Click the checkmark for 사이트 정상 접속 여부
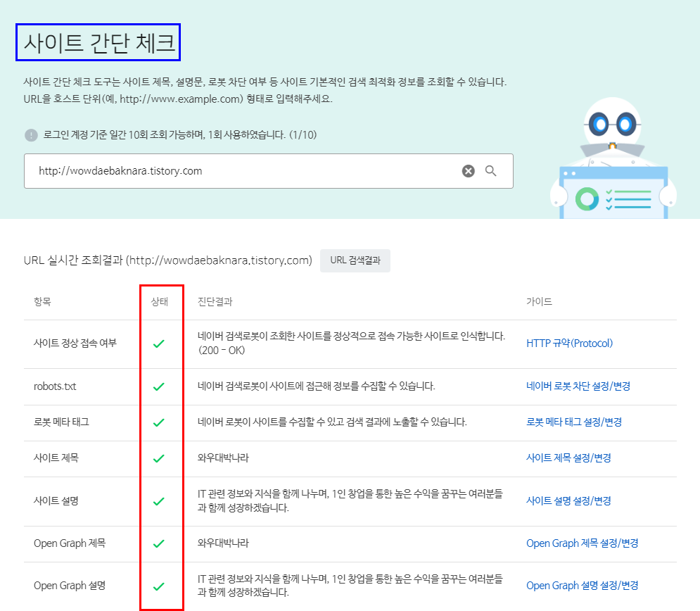The height and width of the screenshot is (611, 700). [158, 344]
